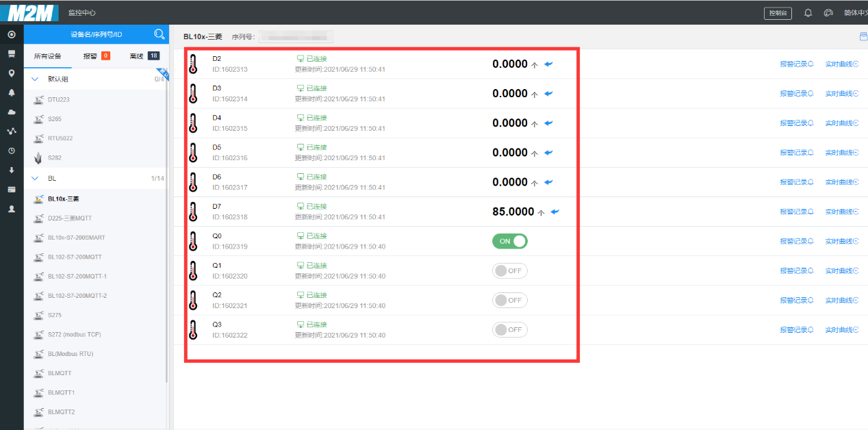Screen dimensions: 868x430
Task: Click the 85.0000 value of D7
Action: pyautogui.click(x=513, y=212)
